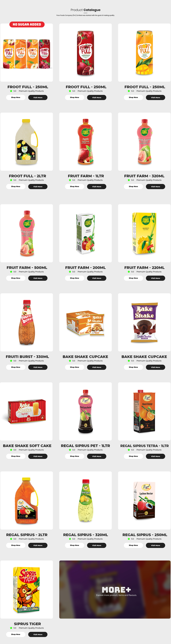This screenshot has height=644, width=171.
Task: Click Shop Now under Fruit Farm 320ML
Action: [133, 187]
